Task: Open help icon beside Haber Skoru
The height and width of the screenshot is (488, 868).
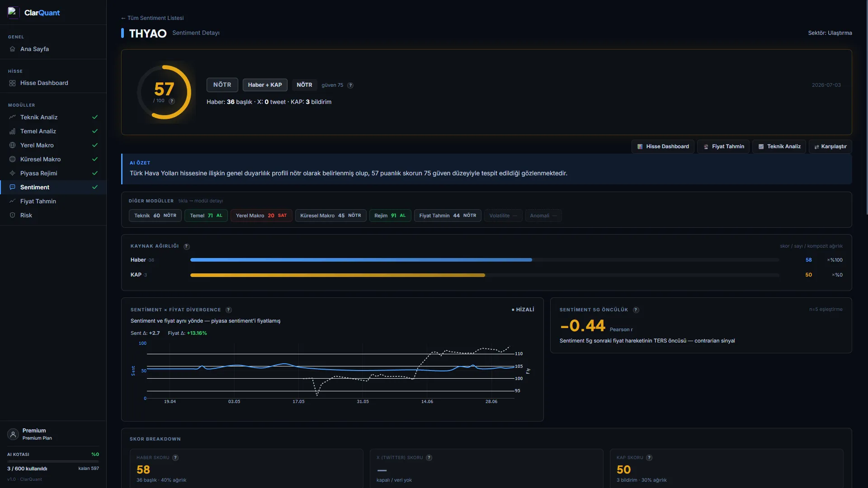Action: click(x=175, y=458)
